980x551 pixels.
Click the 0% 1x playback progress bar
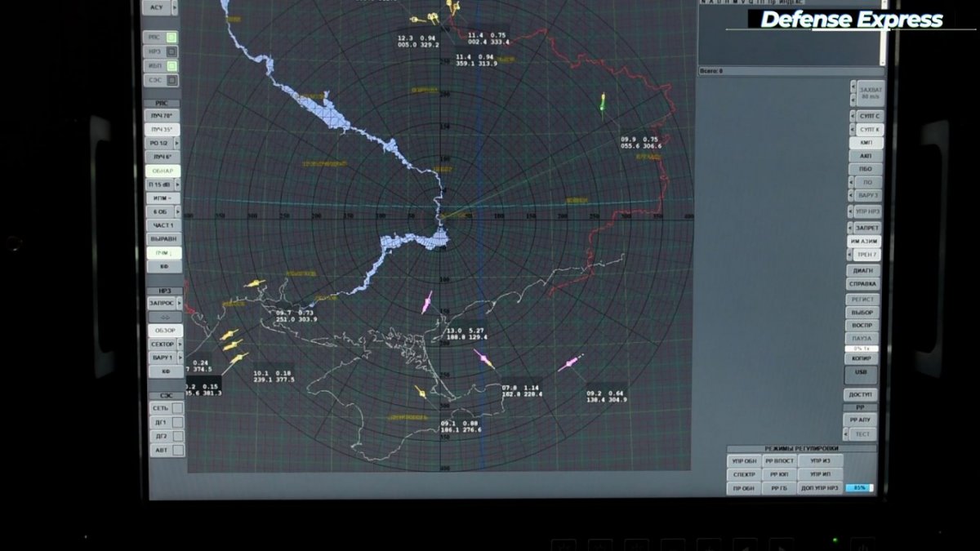862,349
